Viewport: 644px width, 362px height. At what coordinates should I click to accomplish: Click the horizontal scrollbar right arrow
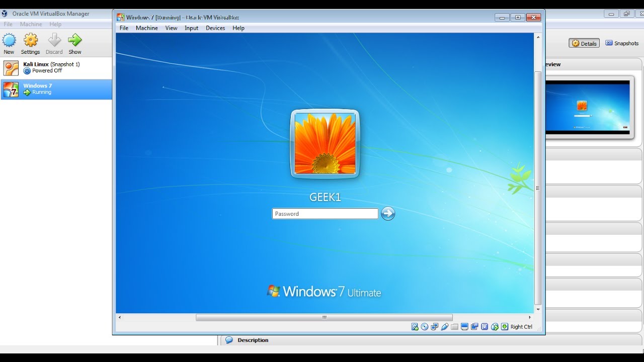coord(530,317)
